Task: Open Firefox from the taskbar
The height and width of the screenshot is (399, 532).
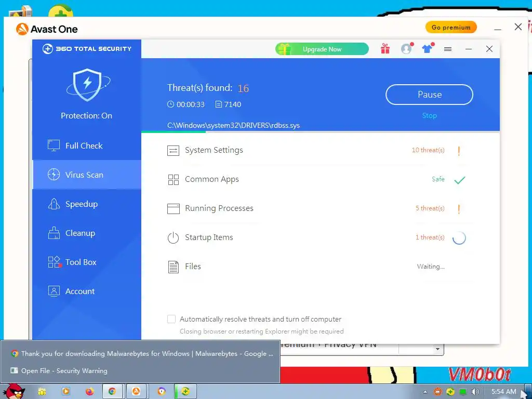Action: point(89,392)
